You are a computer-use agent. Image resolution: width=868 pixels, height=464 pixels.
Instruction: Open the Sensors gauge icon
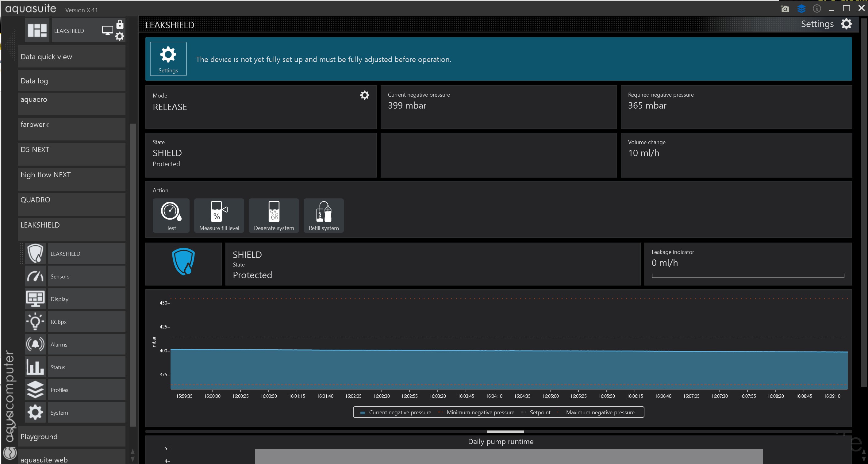pos(35,276)
